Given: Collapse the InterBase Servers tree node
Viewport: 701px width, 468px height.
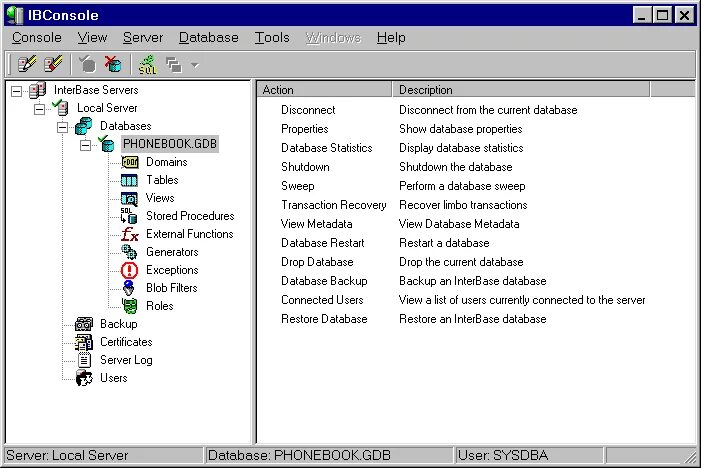Looking at the screenshot, I should tap(16, 91).
